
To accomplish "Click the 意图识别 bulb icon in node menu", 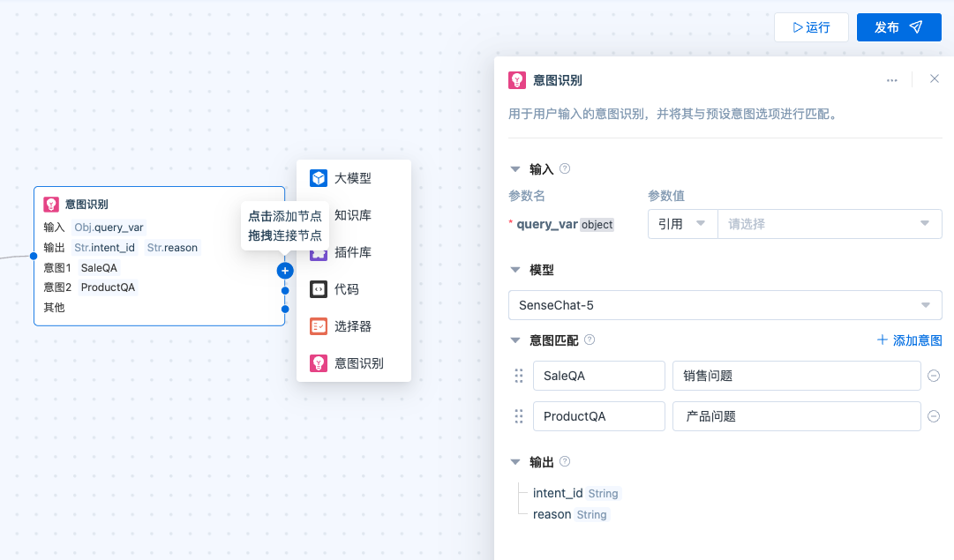I will click(x=319, y=363).
